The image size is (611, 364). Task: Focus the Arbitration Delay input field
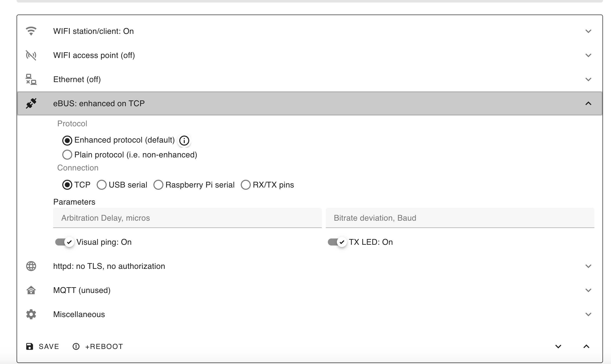(x=187, y=218)
